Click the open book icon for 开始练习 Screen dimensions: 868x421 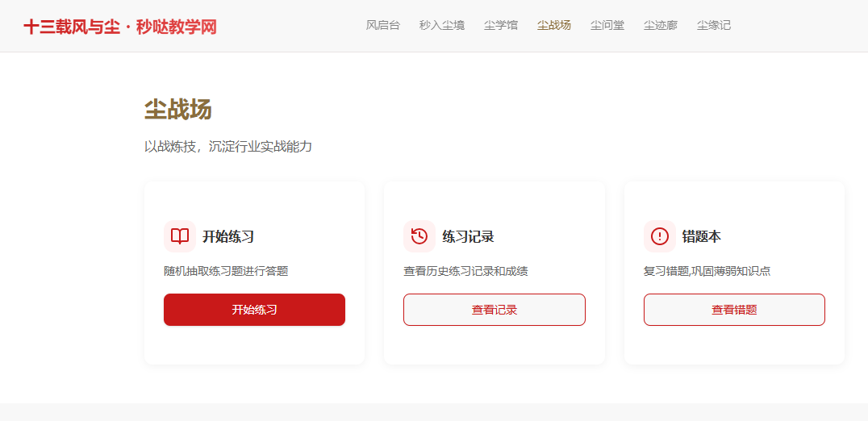coord(180,236)
